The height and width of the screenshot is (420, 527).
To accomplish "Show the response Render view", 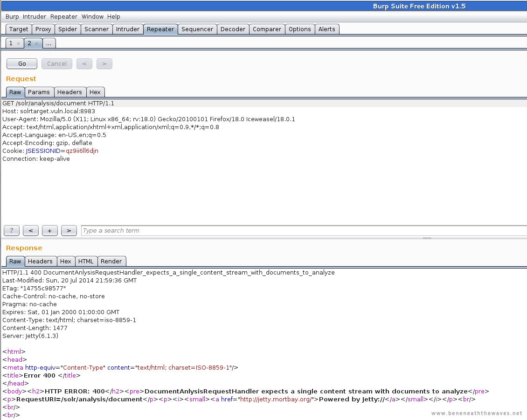I will click(x=111, y=262).
